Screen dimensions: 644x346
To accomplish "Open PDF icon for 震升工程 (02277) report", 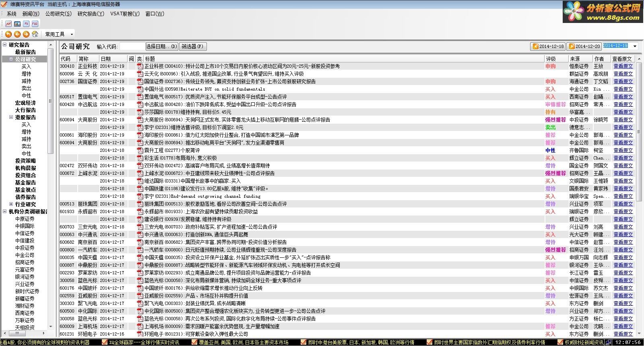I will click(140, 150).
